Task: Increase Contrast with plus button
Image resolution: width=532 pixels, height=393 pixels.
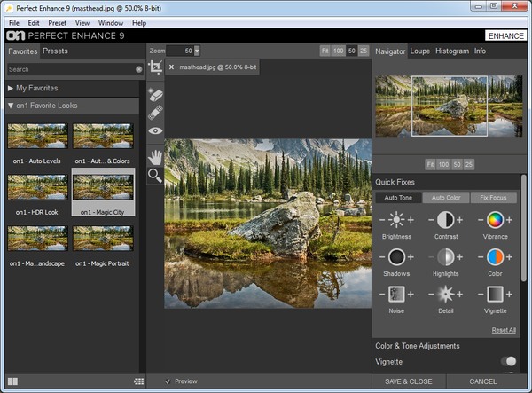Action: (459, 220)
